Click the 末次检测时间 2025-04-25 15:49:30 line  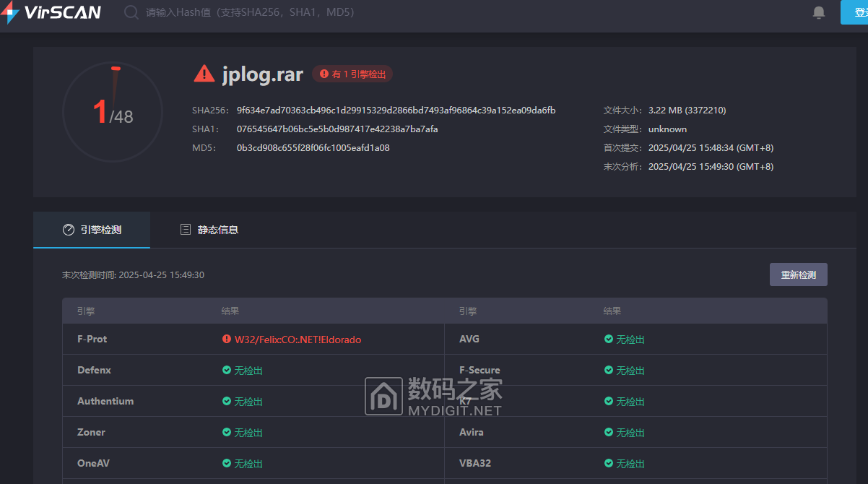click(x=134, y=275)
